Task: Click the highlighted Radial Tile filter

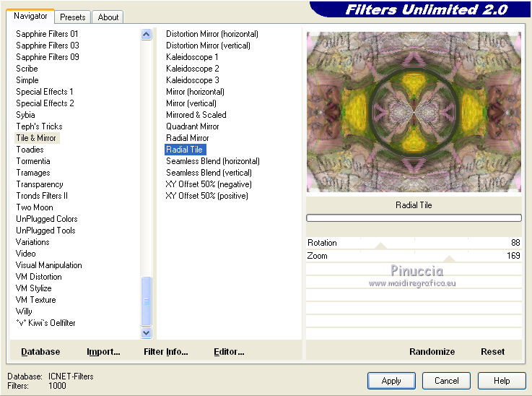Action: pyautogui.click(x=184, y=150)
